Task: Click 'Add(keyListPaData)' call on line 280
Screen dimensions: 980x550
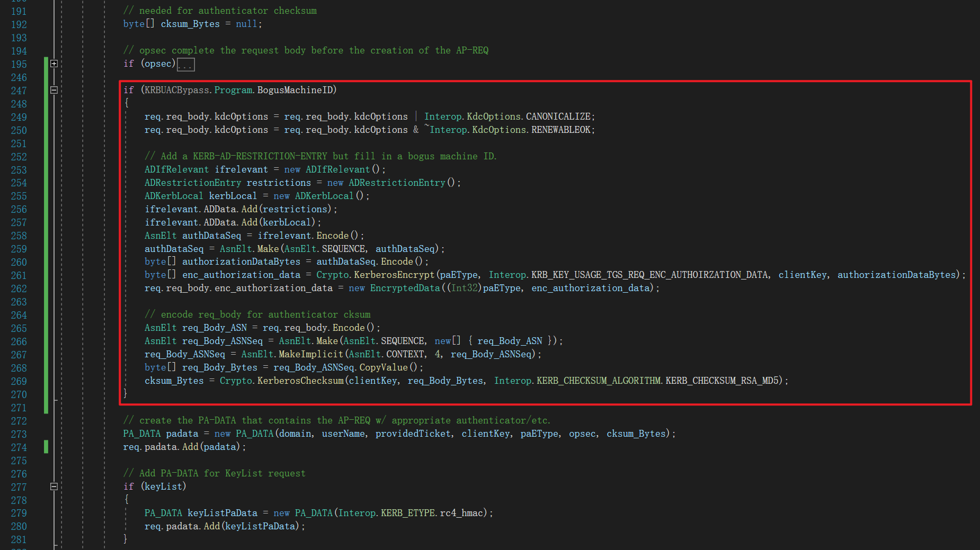Action: 252,526
